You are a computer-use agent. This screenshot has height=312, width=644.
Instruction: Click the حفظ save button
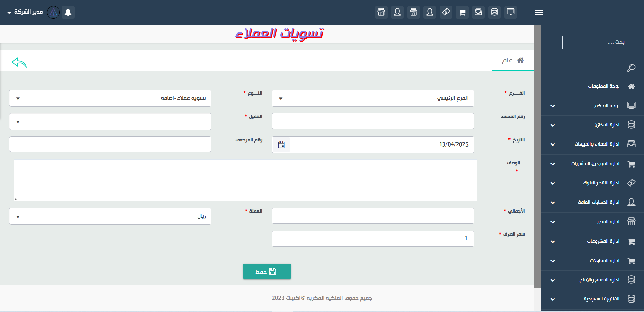[x=267, y=271]
